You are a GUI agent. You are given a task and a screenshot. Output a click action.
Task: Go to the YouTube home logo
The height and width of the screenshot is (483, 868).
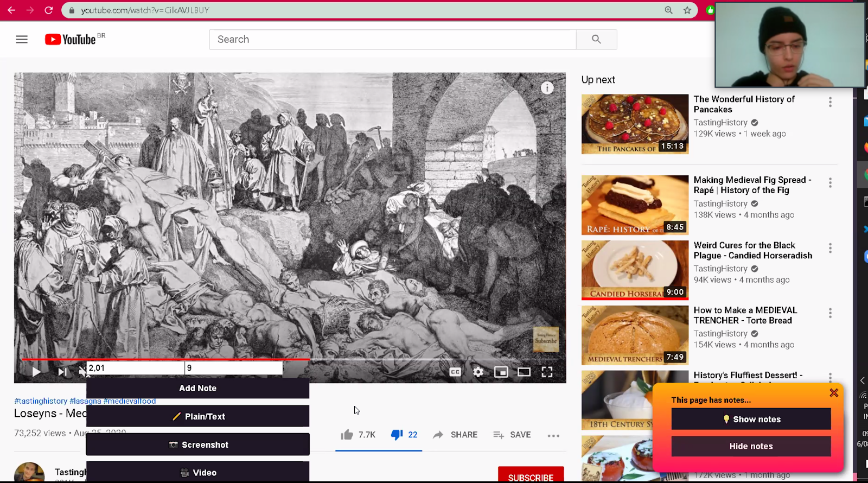point(71,39)
